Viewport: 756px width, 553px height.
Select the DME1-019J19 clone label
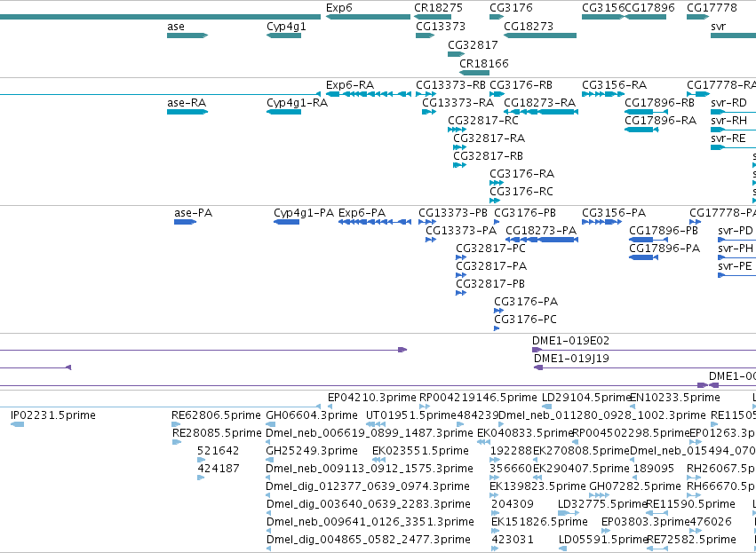[571, 359]
